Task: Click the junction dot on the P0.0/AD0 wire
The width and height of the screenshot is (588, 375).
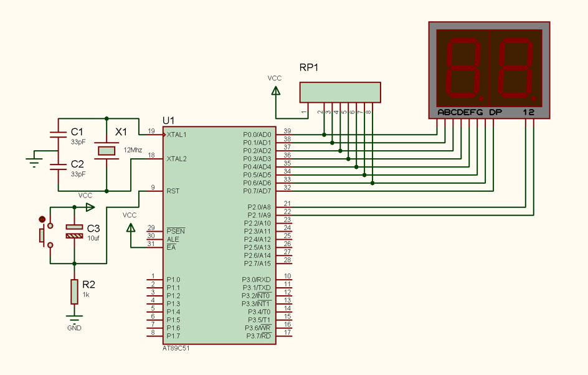Action: click(x=324, y=135)
